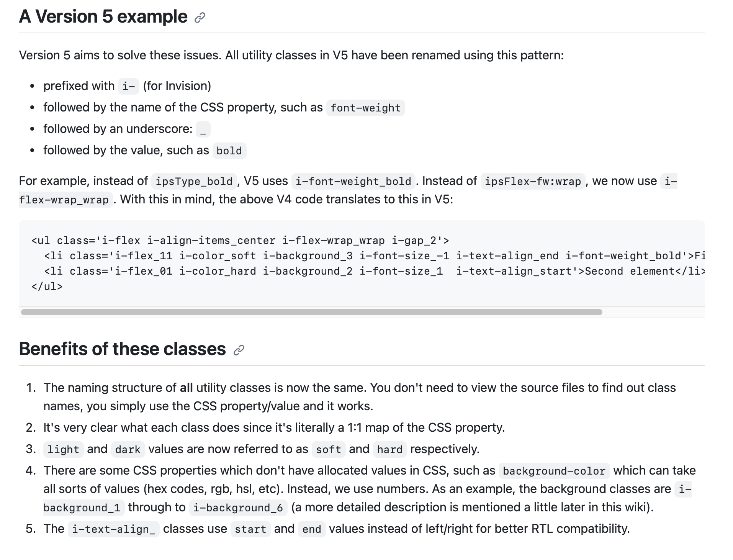The width and height of the screenshot is (733, 560).
Task: Click the "i-background_6" inline code
Action: click(x=238, y=508)
